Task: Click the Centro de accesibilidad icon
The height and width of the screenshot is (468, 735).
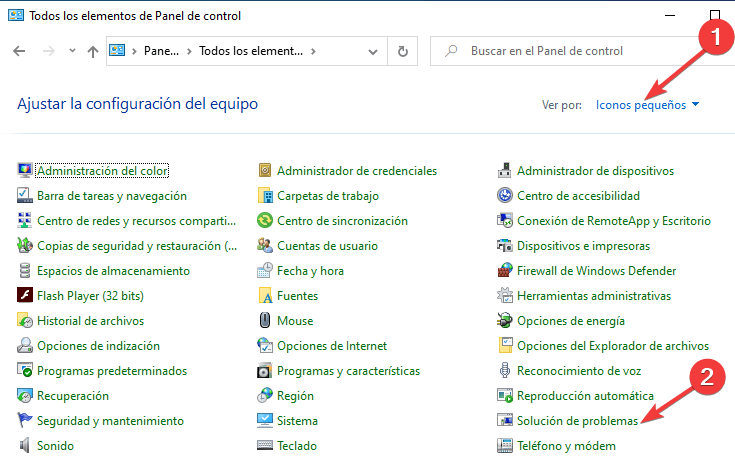Action: pos(505,195)
